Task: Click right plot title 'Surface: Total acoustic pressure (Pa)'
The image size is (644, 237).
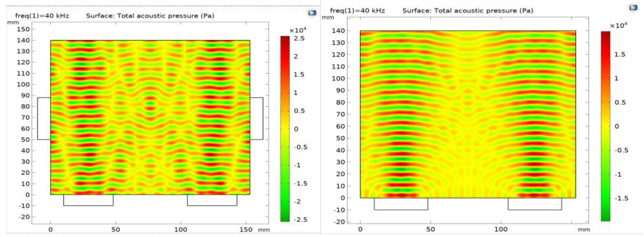Action: (468, 11)
